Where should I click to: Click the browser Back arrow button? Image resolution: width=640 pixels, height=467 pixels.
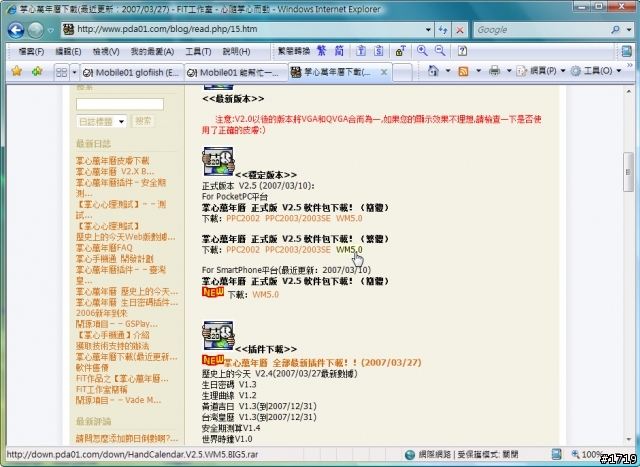(x=16, y=30)
